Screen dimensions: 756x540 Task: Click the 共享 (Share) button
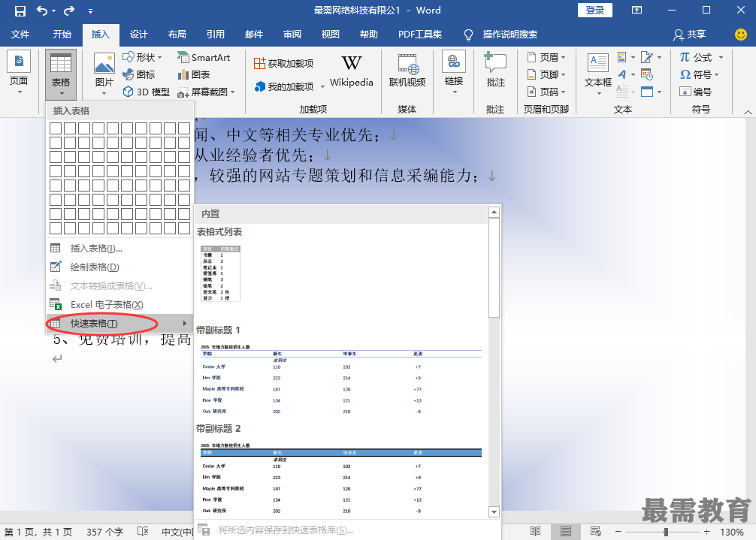[x=689, y=35]
